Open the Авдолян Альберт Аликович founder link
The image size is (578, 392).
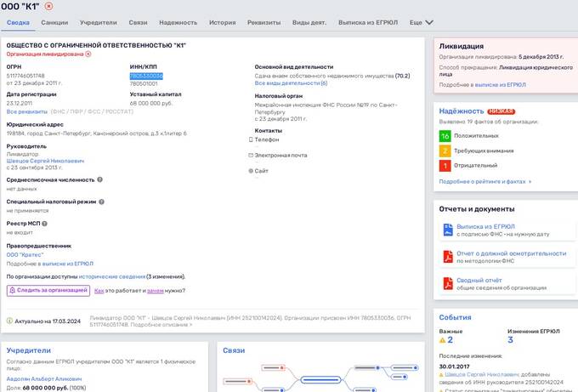tap(44, 378)
